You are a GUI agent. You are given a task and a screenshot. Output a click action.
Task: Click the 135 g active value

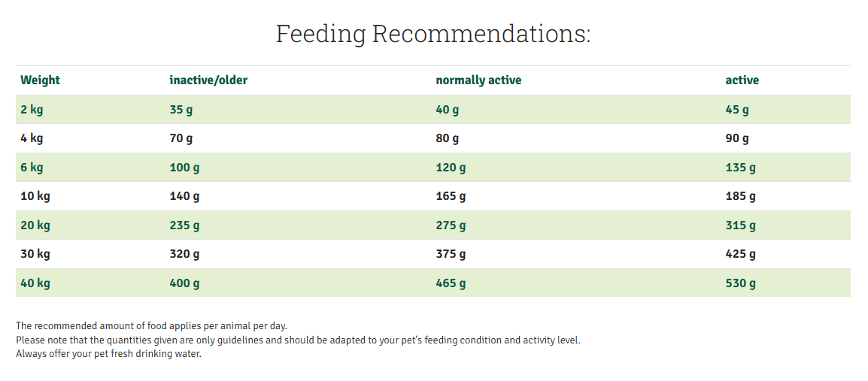[740, 168]
